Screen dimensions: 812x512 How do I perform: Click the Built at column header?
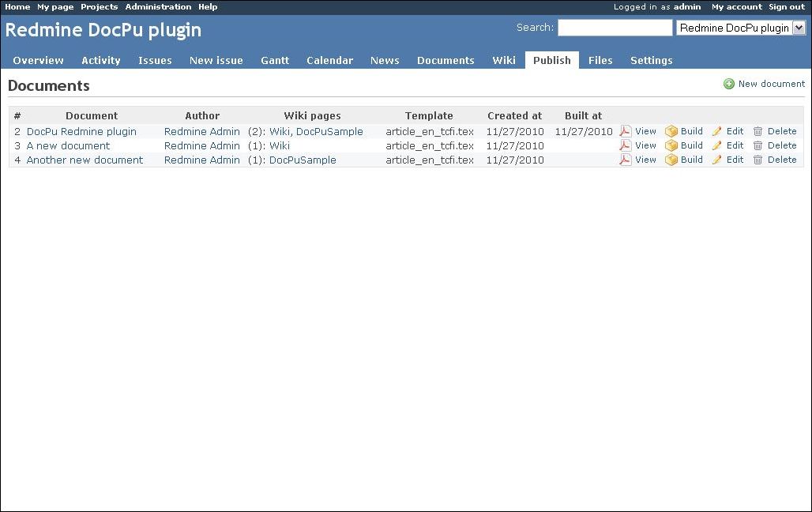pyautogui.click(x=583, y=115)
